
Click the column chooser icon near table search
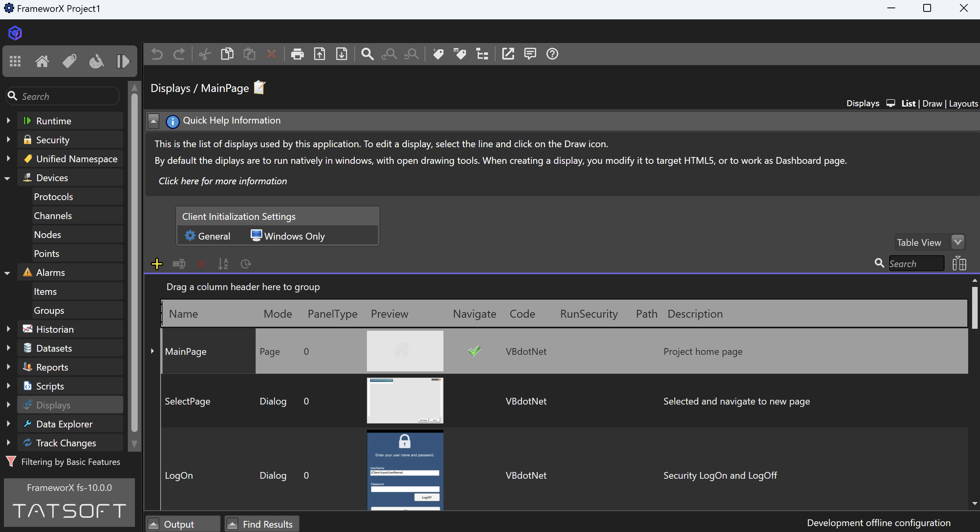959,264
